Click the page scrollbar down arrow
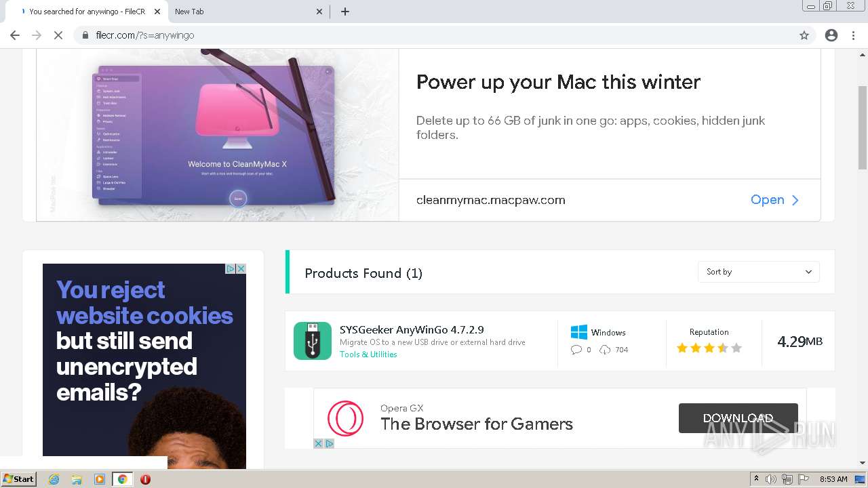This screenshot has width=868, height=488. (x=863, y=463)
